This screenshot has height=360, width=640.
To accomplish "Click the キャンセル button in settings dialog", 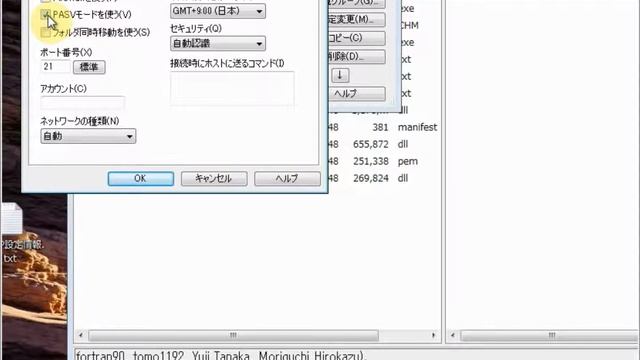I will (x=214, y=178).
